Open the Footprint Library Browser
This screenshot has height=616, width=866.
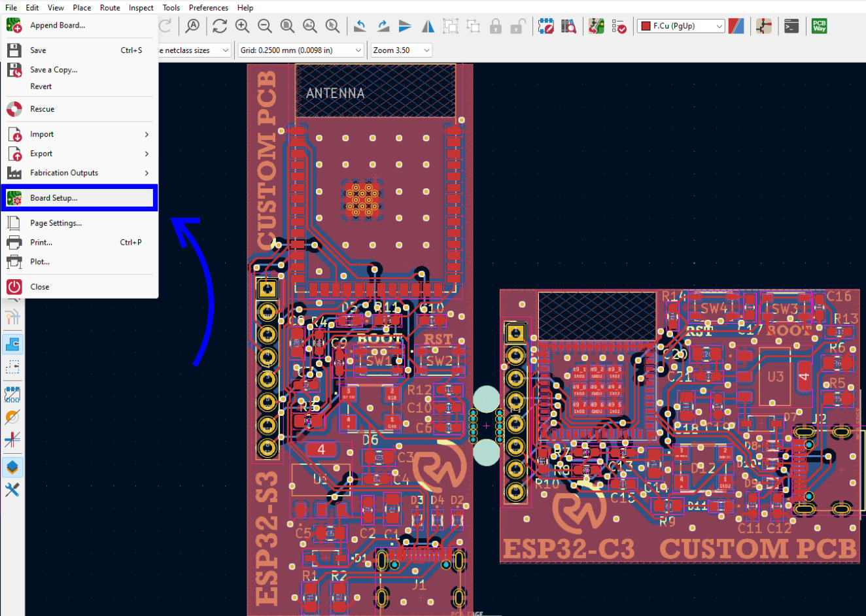click(x=569, y=26)
